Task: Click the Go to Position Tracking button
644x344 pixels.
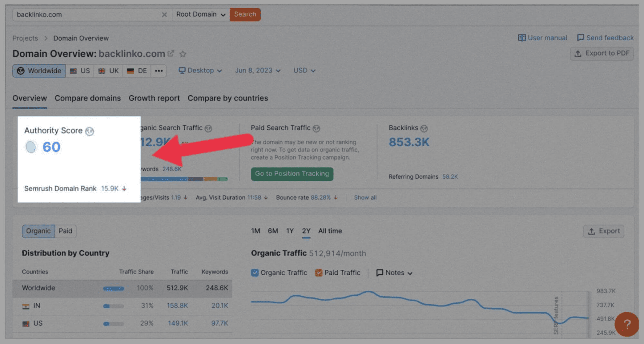Action: pos(292,174)
